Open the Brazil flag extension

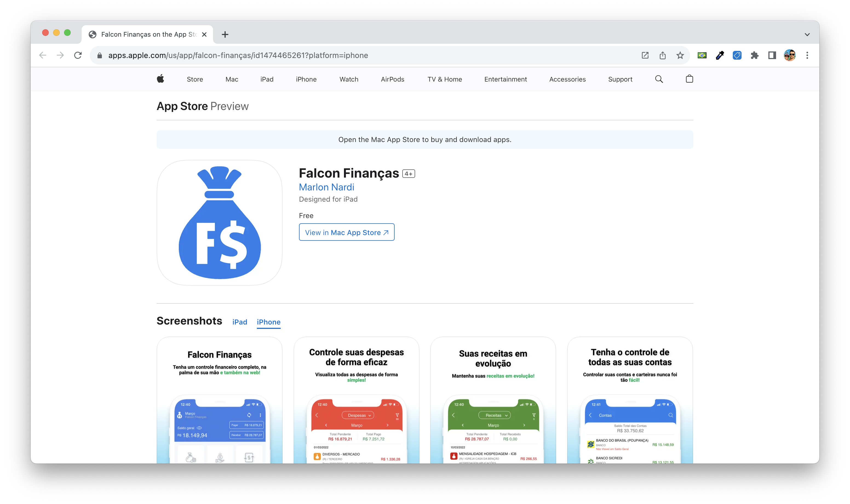tap(702, 55)
